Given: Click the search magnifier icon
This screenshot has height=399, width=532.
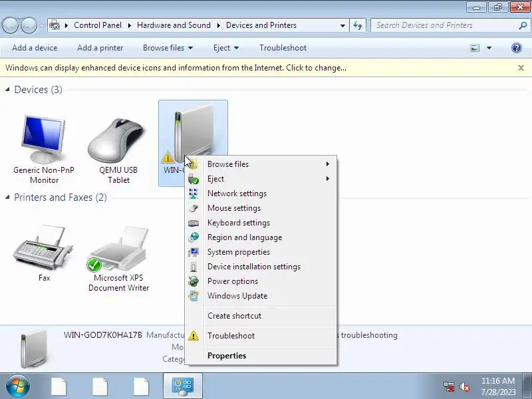Looking at the screenshot, I should [x=523, y=25].
